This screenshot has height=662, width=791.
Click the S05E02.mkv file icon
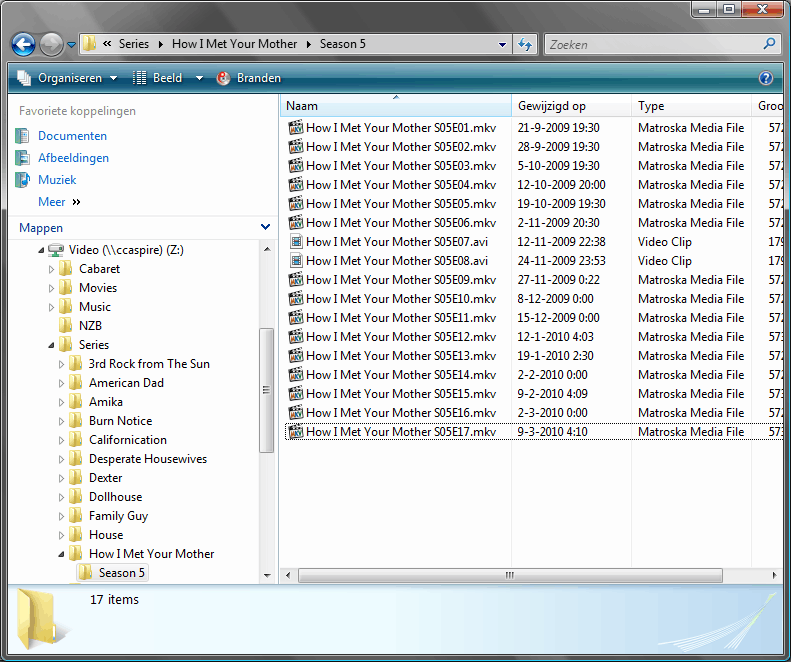(x=296, y=146)
